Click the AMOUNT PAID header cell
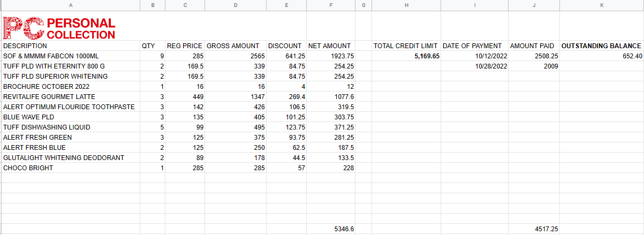The width and height of the screenshot is (644, 235). pos(534,46)
